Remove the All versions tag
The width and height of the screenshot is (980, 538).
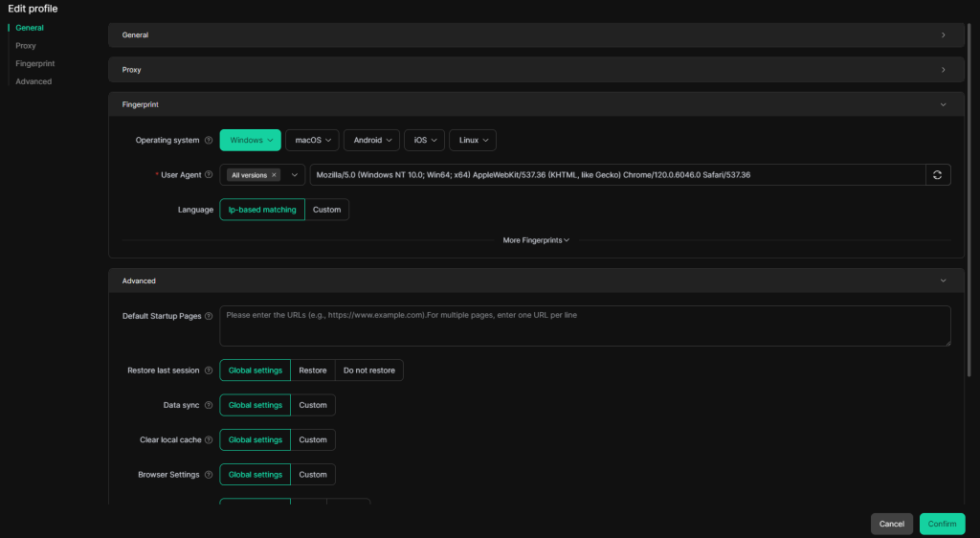pyautogui.click(x=275, y=175)
